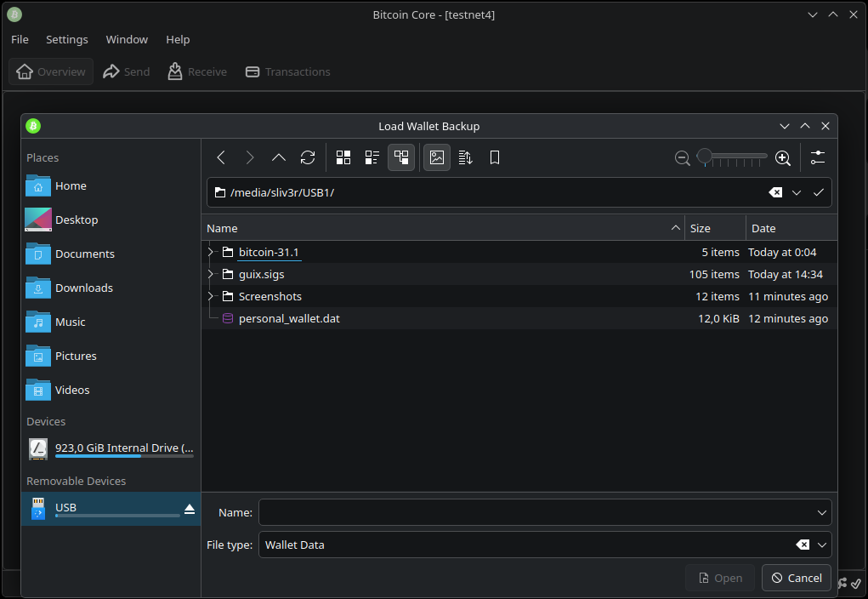This screenshot has width=868, height=599.
Task: Confirm the typed location path
Action: tap(818, 192)
